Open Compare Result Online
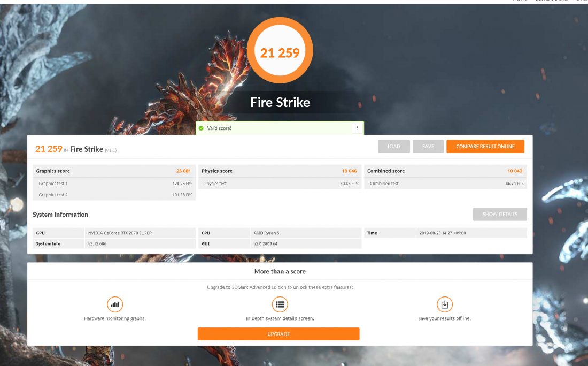 point(485,147)
